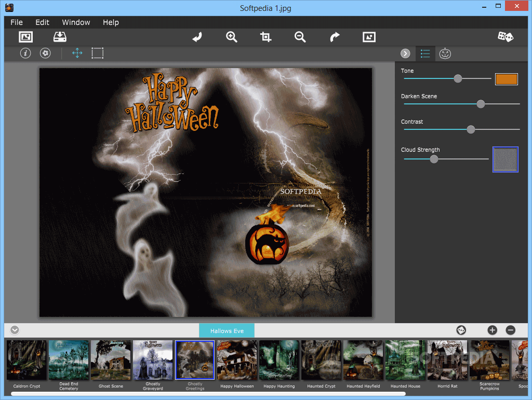Select the move arrows tool
The width and height of the screenshot is (532, 400).
[x=77, y=54]
